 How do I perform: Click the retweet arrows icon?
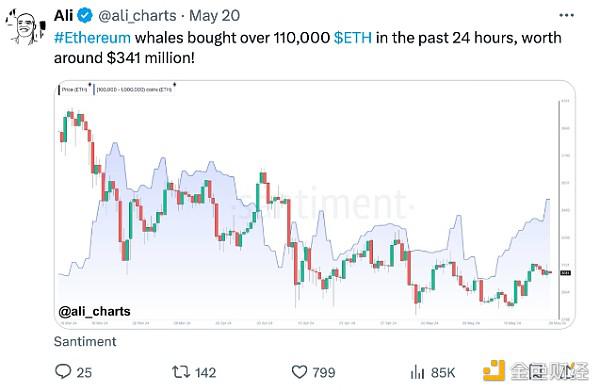(180, 372)
